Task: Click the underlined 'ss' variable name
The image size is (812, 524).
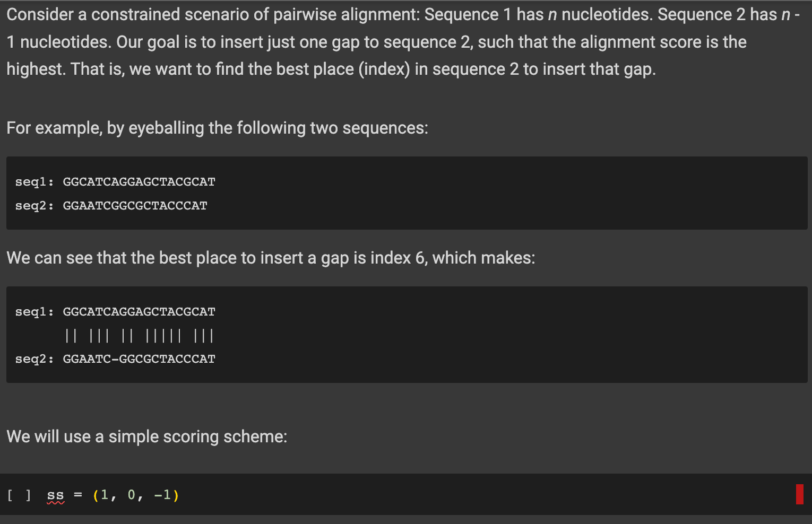Action: coord(55,494)
